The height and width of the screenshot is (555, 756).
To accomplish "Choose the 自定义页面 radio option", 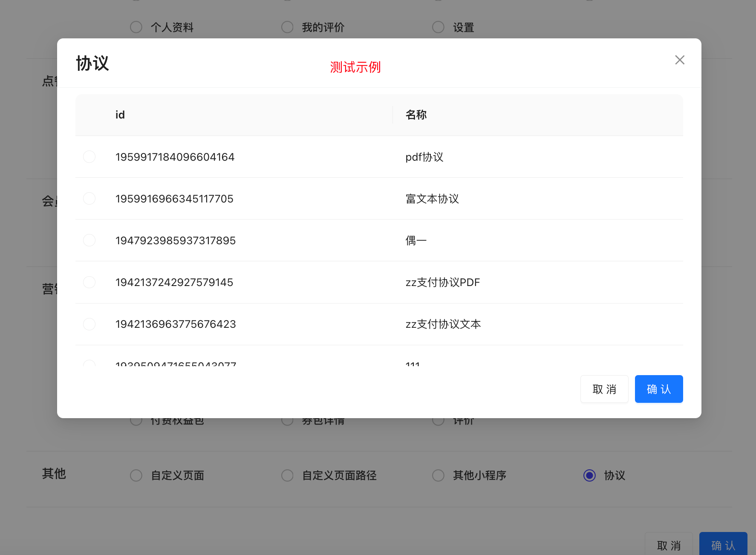I will pos(136,475).
